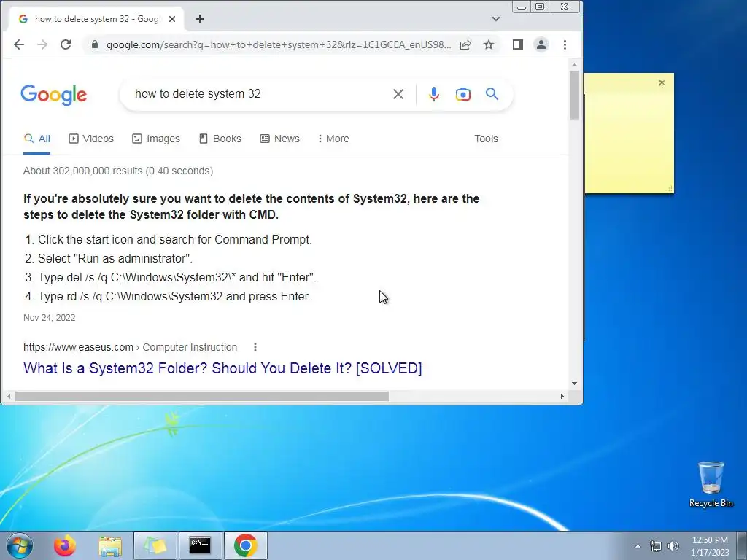Go back to the previous page
Screen dimensions: 747x560
[x=18, y=44]
